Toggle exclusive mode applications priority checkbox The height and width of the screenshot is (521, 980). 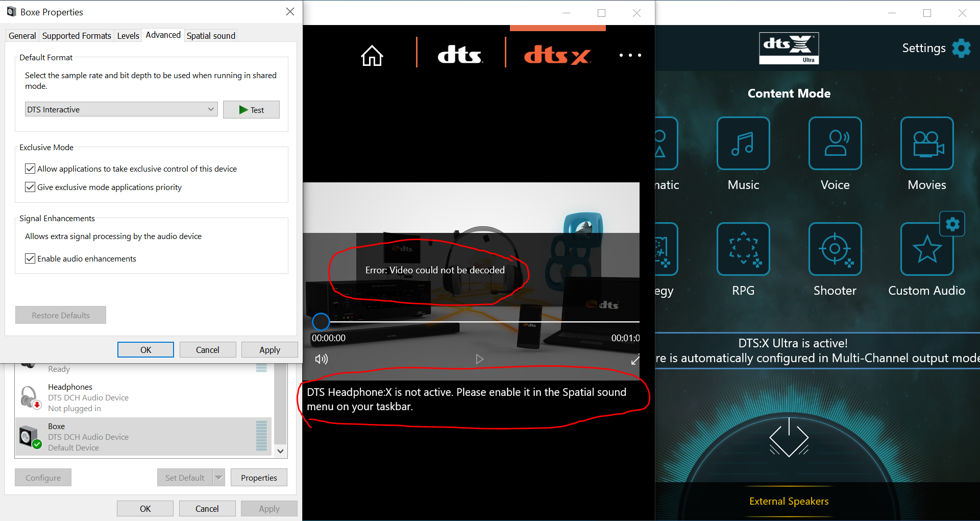(x=30, y=187)
